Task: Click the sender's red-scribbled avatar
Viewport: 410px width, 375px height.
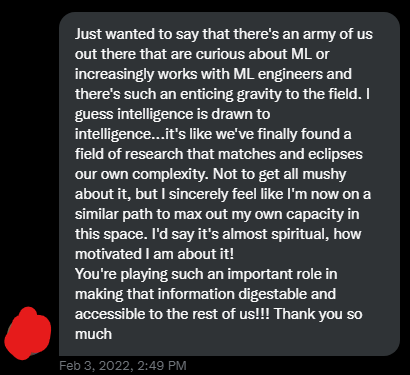Action: pos(28,334)
